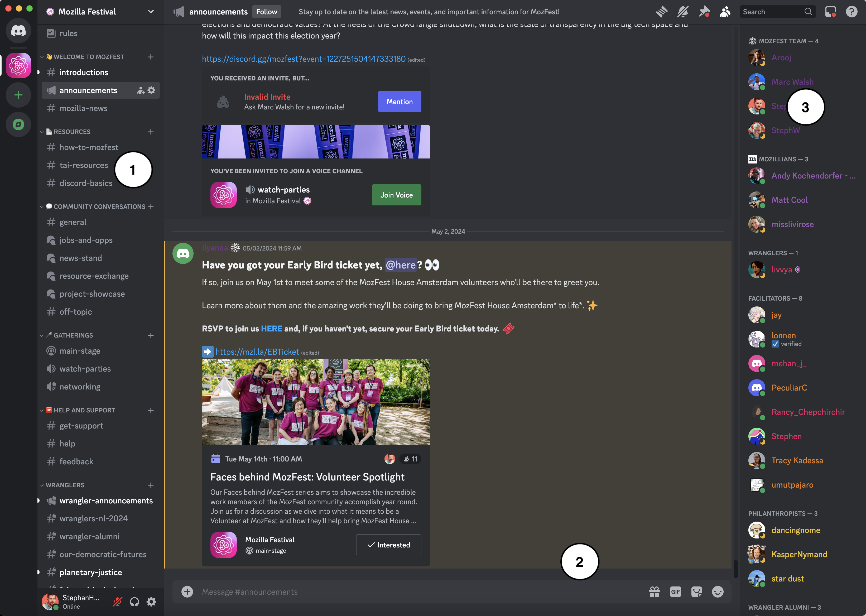Open the sticker picker
The image size is (866, 616).
[696, 592]
